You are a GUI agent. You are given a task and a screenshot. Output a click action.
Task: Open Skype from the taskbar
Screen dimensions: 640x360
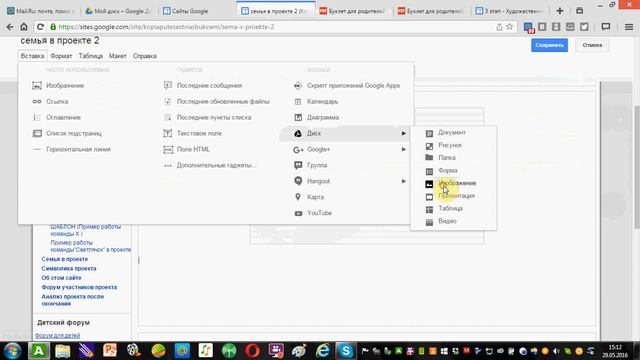345,351
